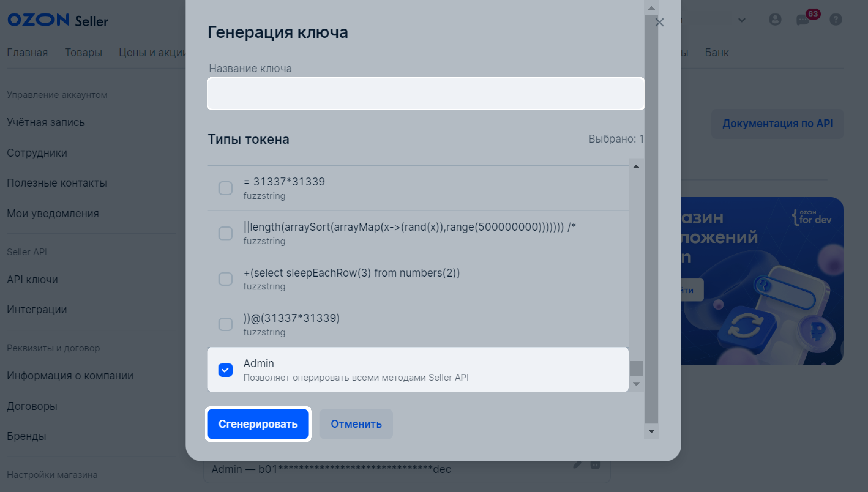Tick the '))@(31337*31339)' token checkbox

pyautogui.click(x=225, y=324)
